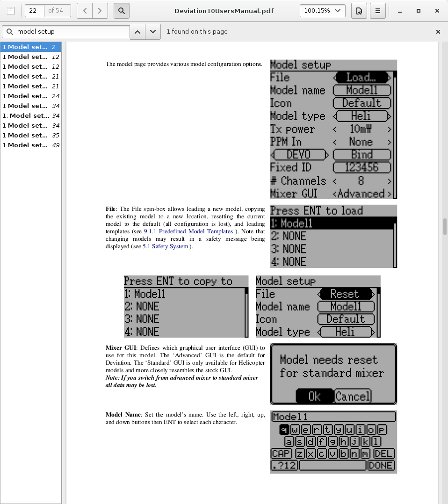Click the 'Press ENT to load' screenshot
This screenshot has width=448, height=504.
pos(333,236)
